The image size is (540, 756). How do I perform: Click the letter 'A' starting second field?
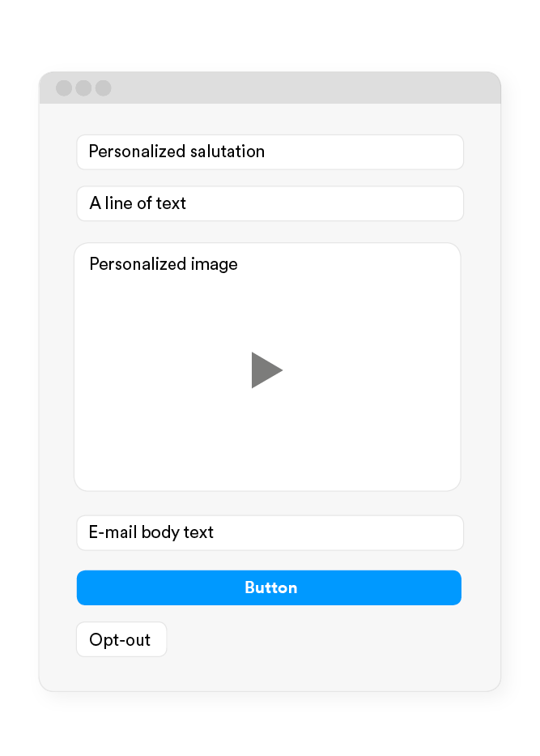(x=96, y=203)
